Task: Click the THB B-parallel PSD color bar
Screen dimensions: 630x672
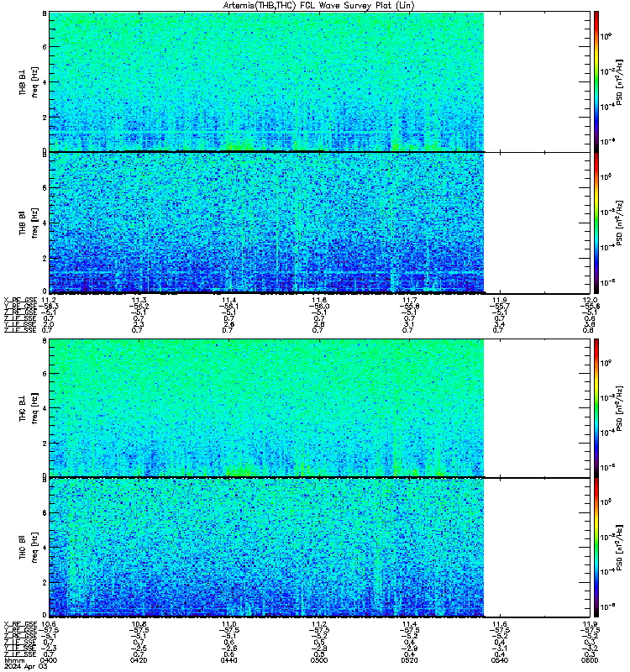Action: pos(596,223)
